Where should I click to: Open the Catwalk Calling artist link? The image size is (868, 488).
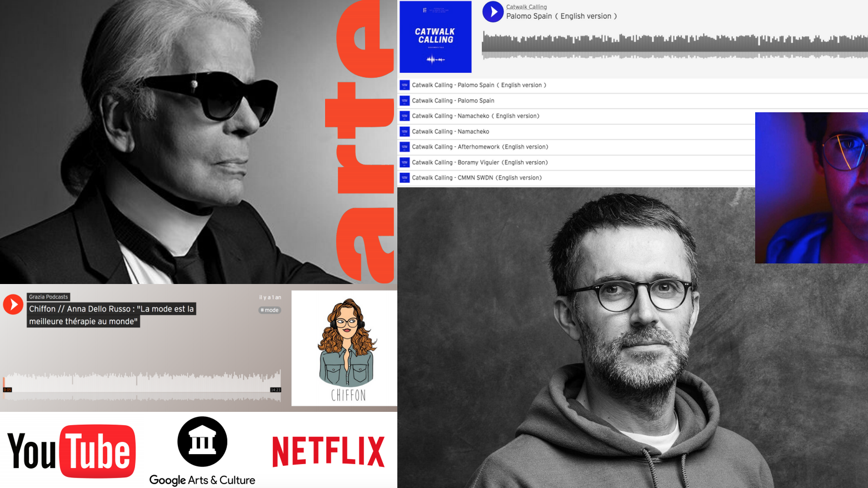[x=526, y=7]
